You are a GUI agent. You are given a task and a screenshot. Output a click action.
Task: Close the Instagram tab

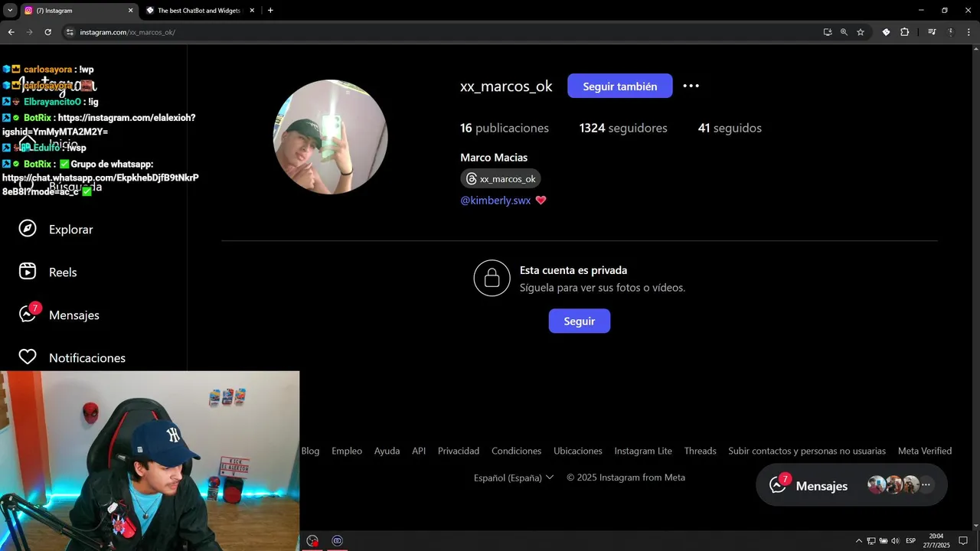(130, 11)
